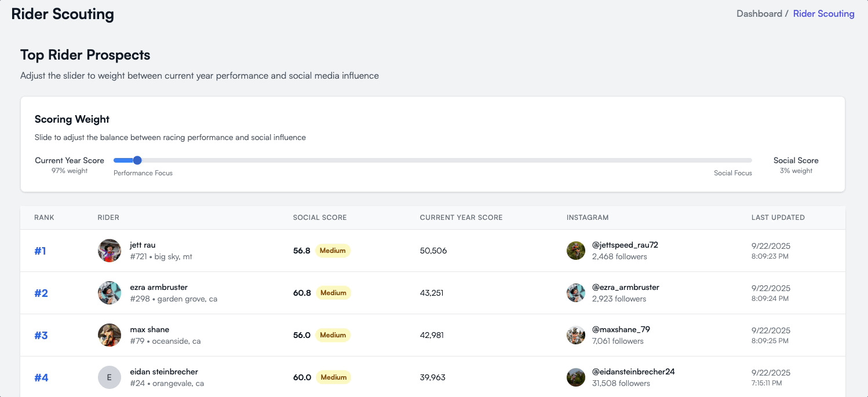Sort by the Social Score column header
This screenshot has width=868, height=397.
coord(320,218)
